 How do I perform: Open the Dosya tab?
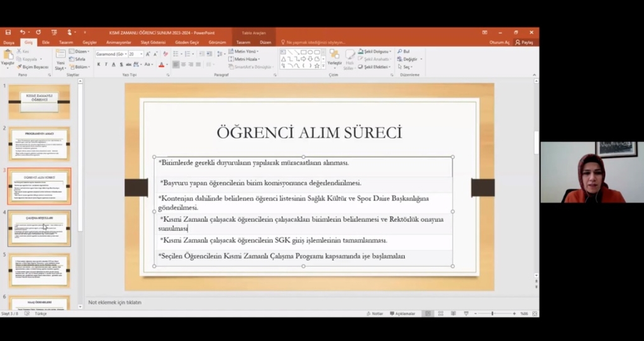point(9,42)
